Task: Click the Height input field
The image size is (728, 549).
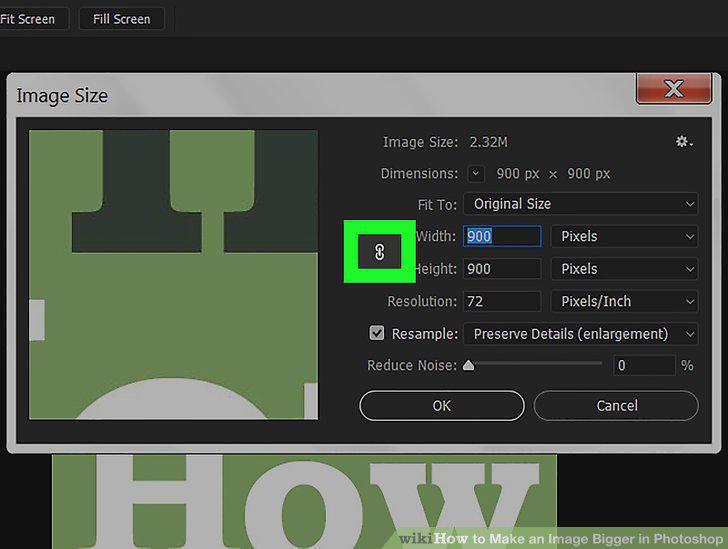Action: click(502, 269)
